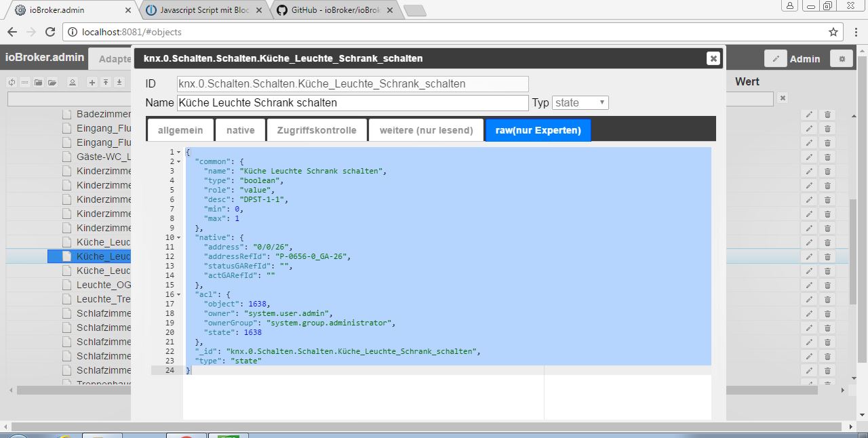Click the collapse all folders icon
868x438 pixels.
pos(39,82)
